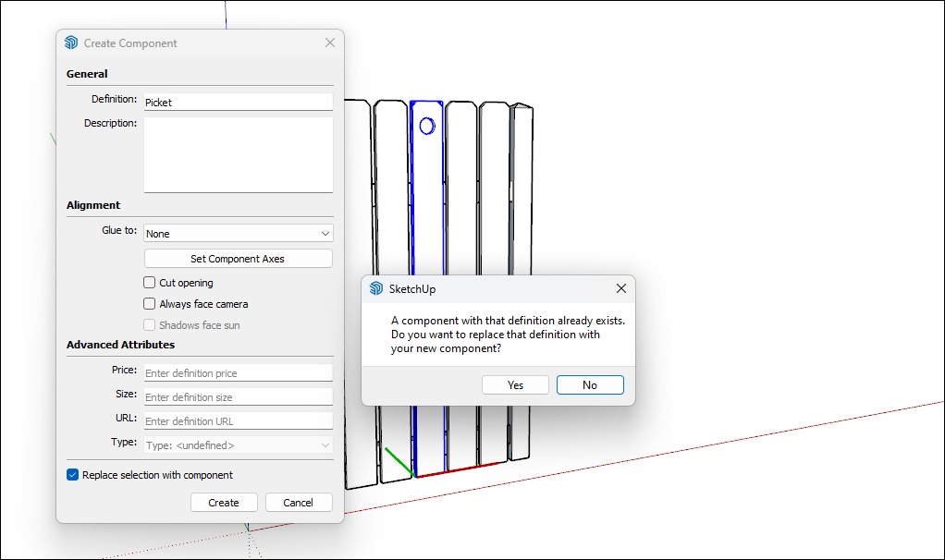Click the Enter definition price field
The image size is (945, 560).
(238, 372)
